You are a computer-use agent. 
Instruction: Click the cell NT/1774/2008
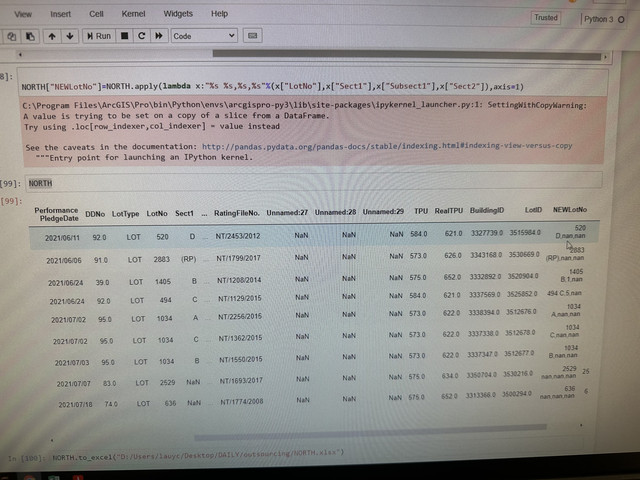coord(242,402)
